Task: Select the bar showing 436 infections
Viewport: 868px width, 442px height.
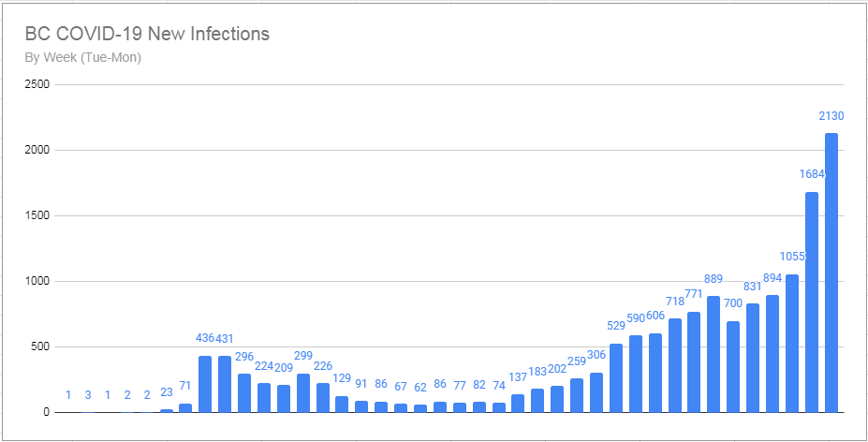Action: pos(205,384)
